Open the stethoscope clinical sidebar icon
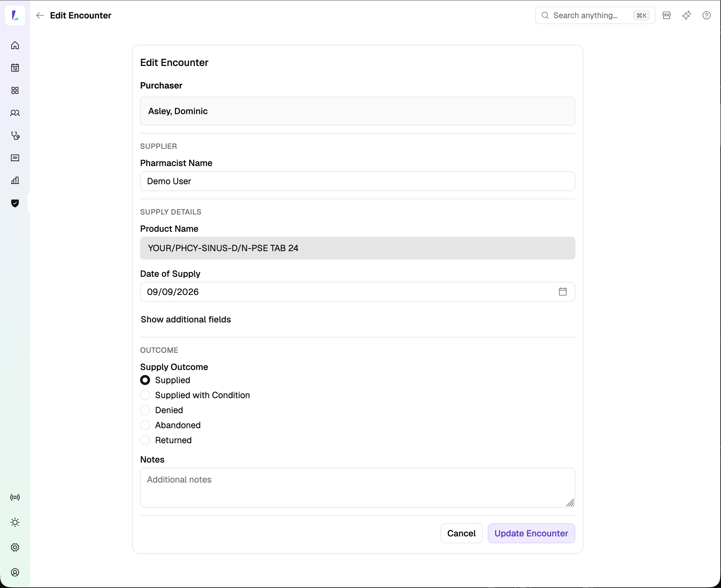Image resolution: width=721 pixels, height=588 pixels. coord(15,135)
